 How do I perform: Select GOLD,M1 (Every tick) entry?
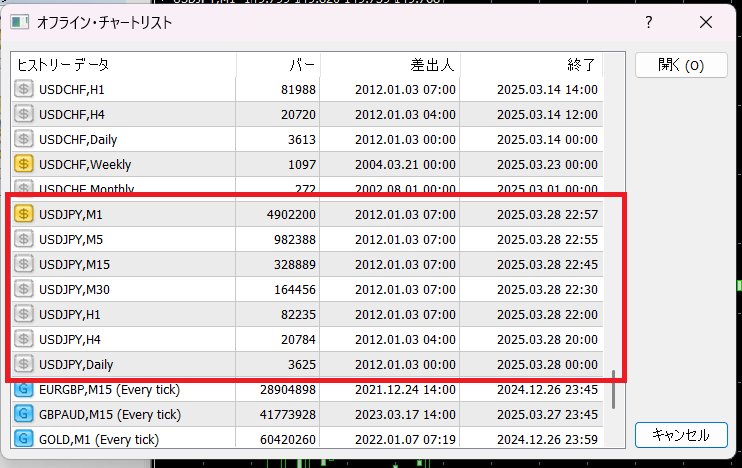[308, 439]
